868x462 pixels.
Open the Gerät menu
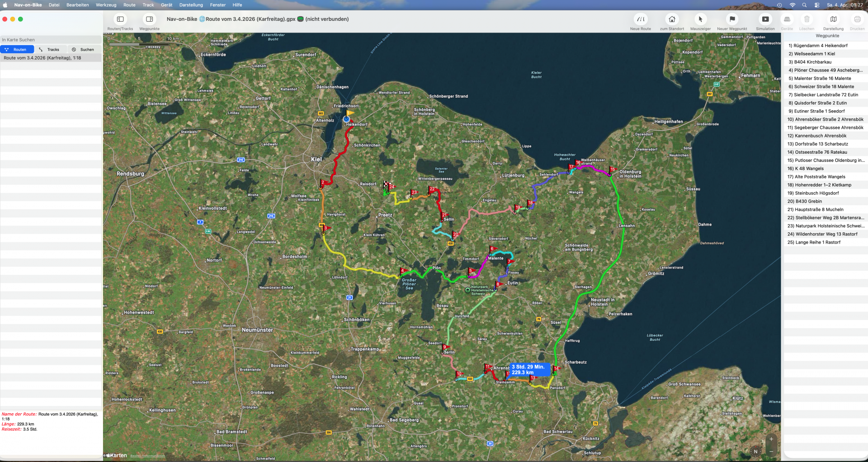[166, 5]
